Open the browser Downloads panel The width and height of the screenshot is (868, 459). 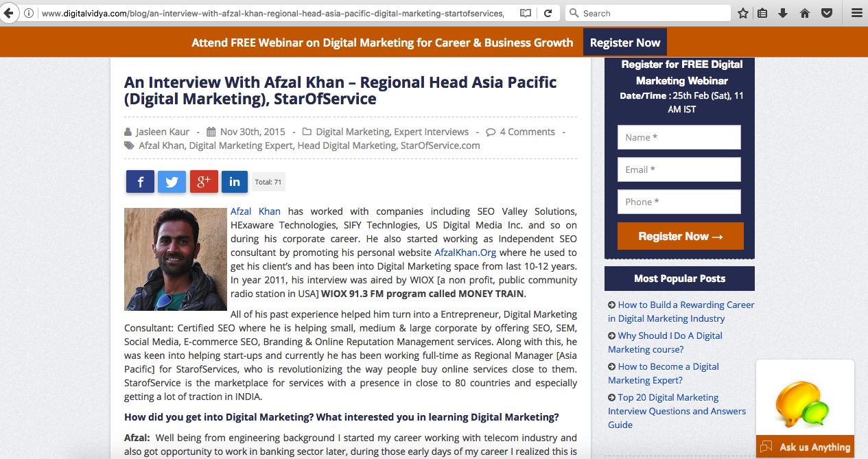pos(783,12)
